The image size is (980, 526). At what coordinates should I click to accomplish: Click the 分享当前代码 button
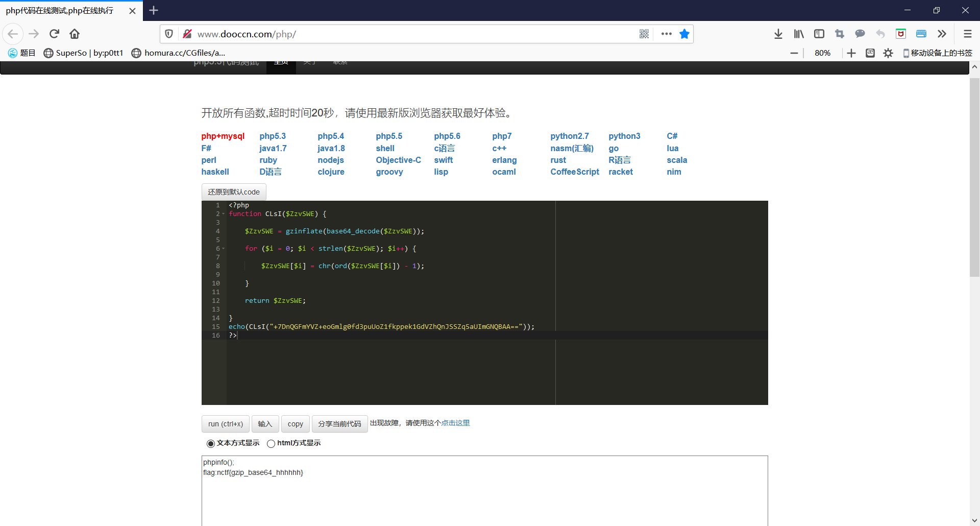pyautogui.click(x=339, y=424)
